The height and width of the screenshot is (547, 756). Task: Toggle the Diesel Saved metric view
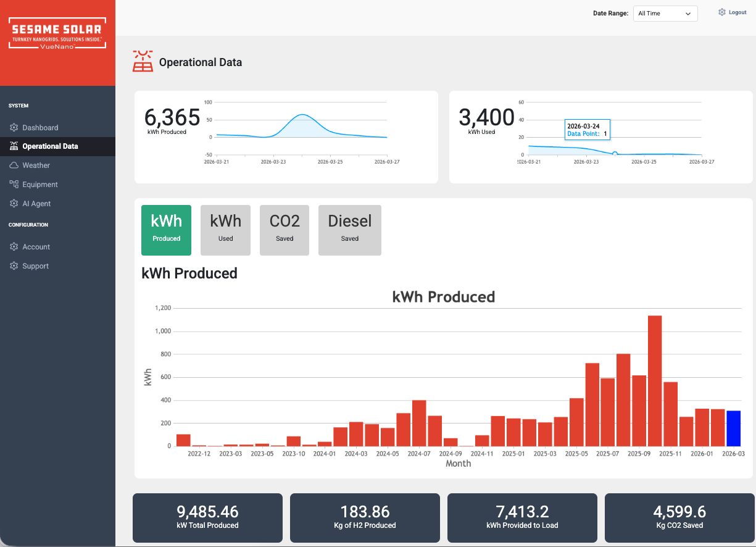(x=349, y=230)
